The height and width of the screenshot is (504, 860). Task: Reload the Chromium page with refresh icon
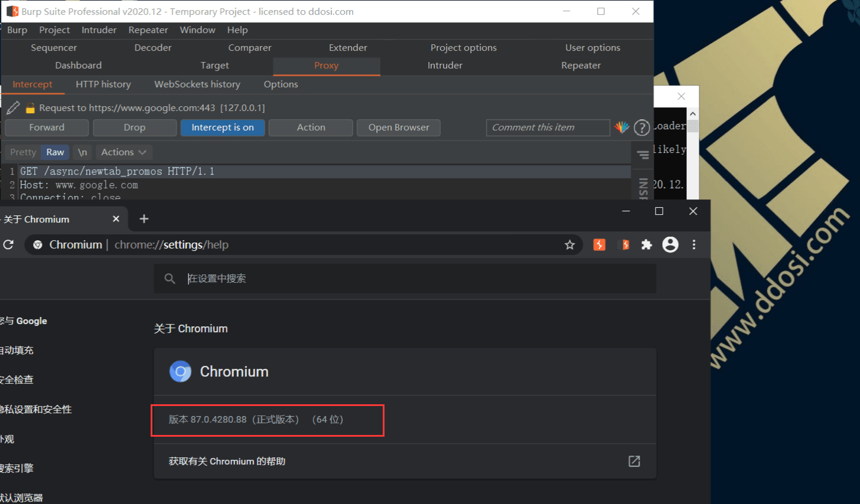8,244
